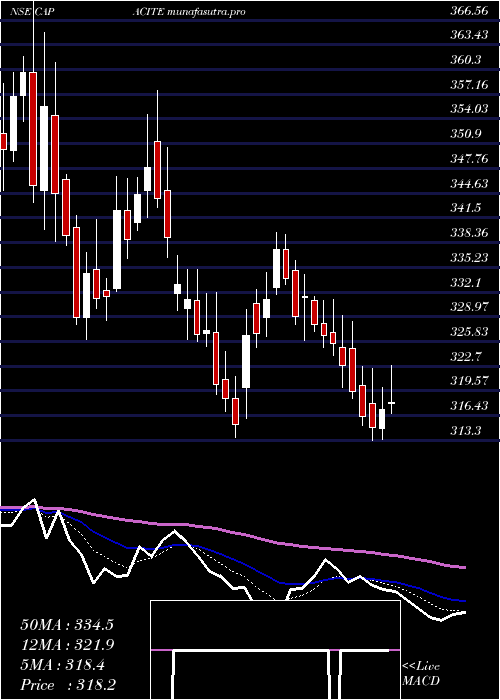Click the 319.57 price axis label
This screenshot has height=700, width=500.
[x=469, y=381]
